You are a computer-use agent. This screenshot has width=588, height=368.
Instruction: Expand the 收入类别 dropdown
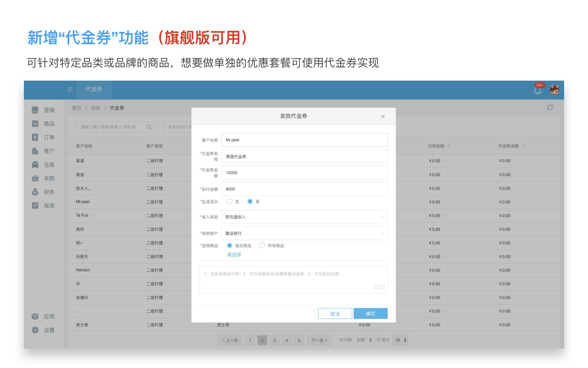click(x=304, y=217)
